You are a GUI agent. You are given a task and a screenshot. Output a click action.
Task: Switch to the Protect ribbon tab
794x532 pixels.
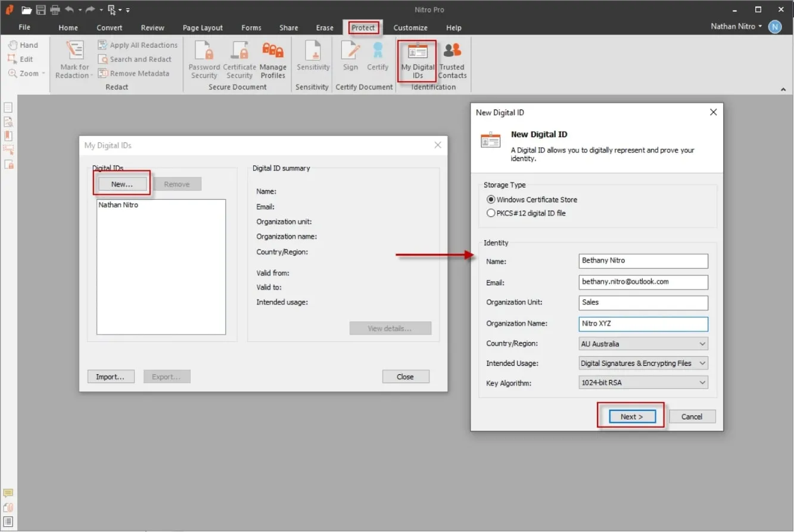(x=363, y=27)
